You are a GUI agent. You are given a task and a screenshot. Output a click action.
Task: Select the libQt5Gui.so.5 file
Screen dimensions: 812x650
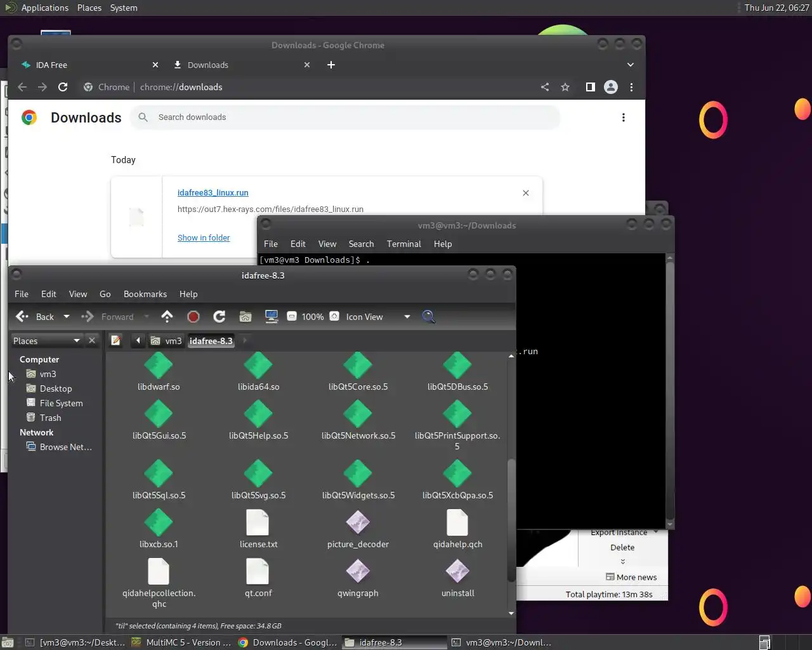(x=159, y=420)
